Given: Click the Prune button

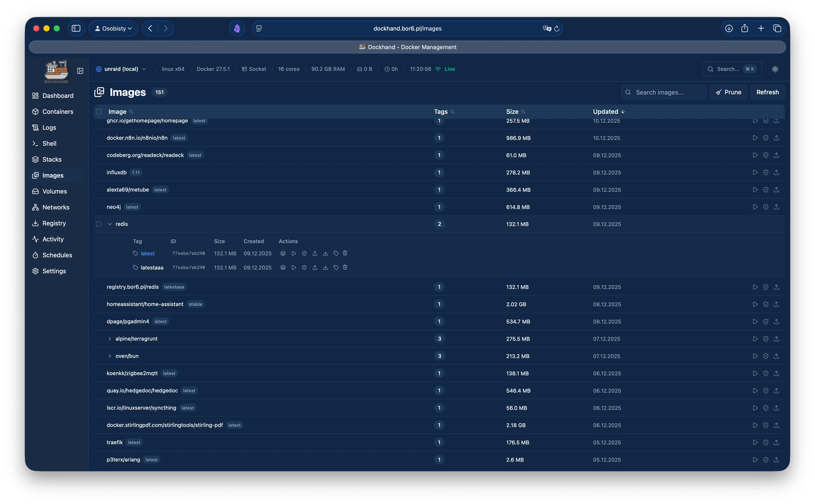Looking at the screenshot, I should click(x=728, y=92).
